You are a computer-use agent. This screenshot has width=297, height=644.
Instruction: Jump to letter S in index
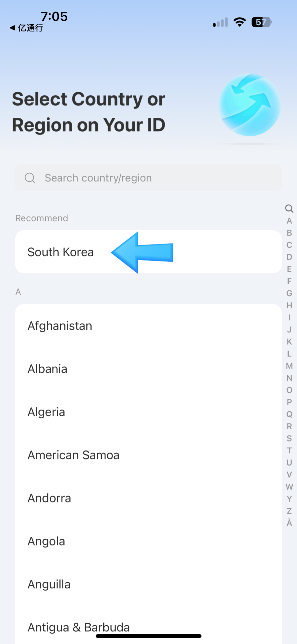(289, 438)
